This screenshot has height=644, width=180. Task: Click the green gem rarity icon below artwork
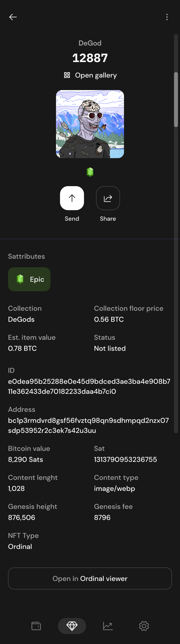[x=90, y=172]
